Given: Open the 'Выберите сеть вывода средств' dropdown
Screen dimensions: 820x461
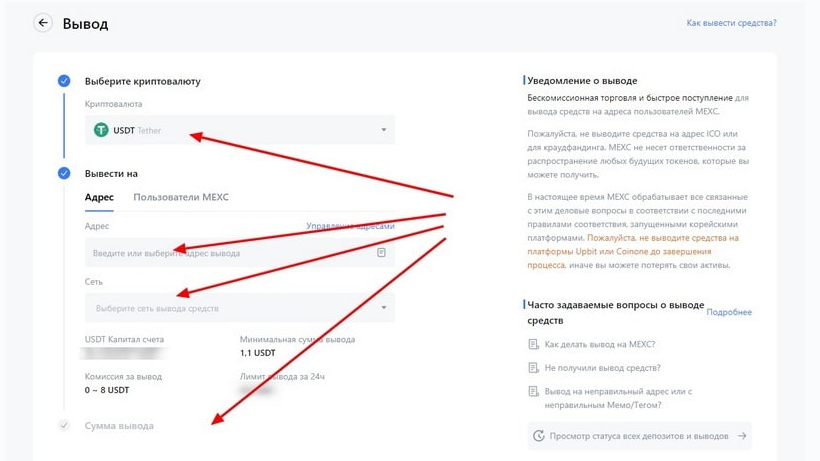Looking at the screenshot, I should pos(383,308).
